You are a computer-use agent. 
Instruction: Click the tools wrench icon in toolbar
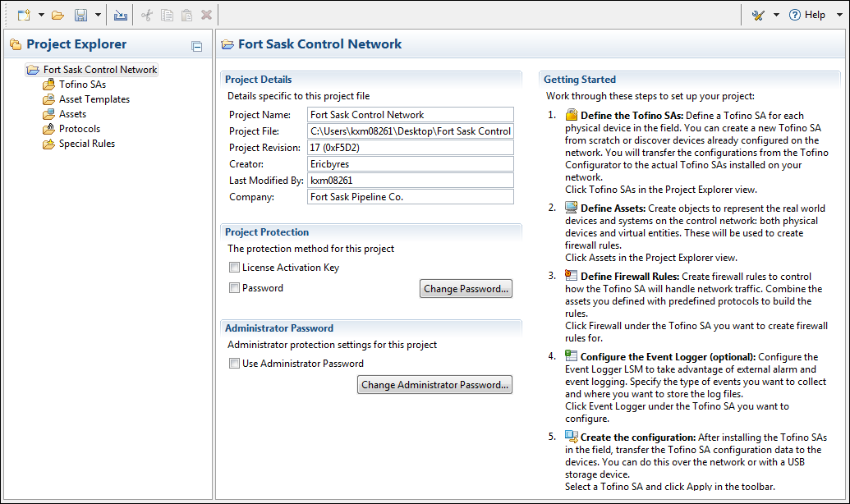coord(758,15)
